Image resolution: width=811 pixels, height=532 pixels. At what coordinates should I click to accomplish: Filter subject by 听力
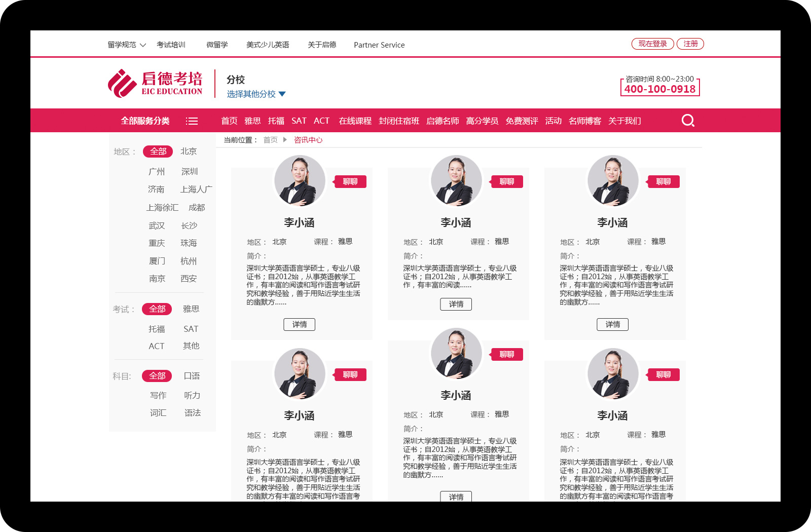pos(192,396)
